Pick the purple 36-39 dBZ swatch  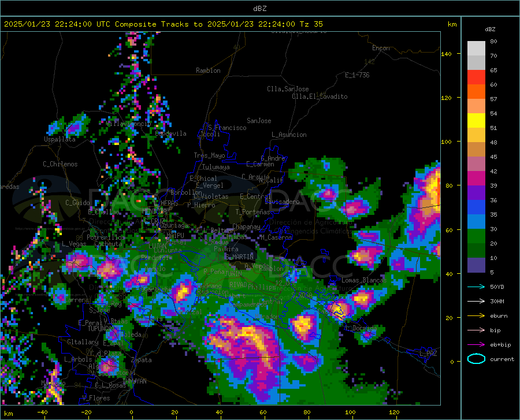tap(476, 193)
